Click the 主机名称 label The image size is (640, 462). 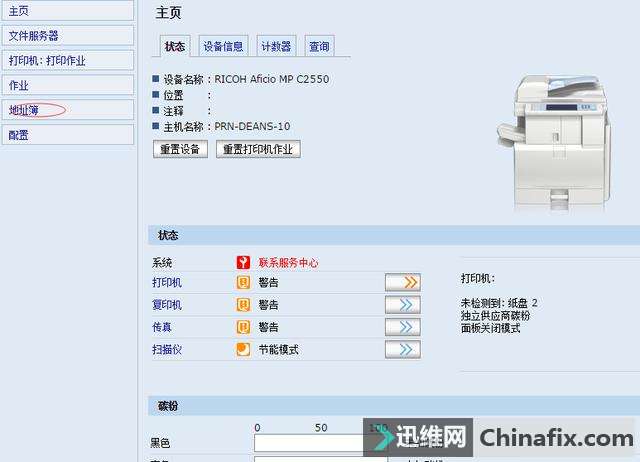(x=183, y=127)
